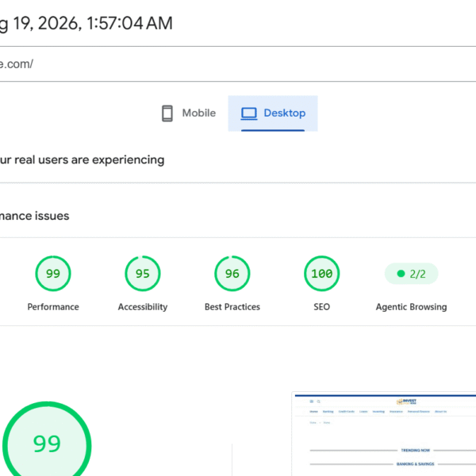Image resolution: width=476 pixels, height=476 pixels.
Task: Click the Invest logo in the page preview
Action: tap(406, 401)
